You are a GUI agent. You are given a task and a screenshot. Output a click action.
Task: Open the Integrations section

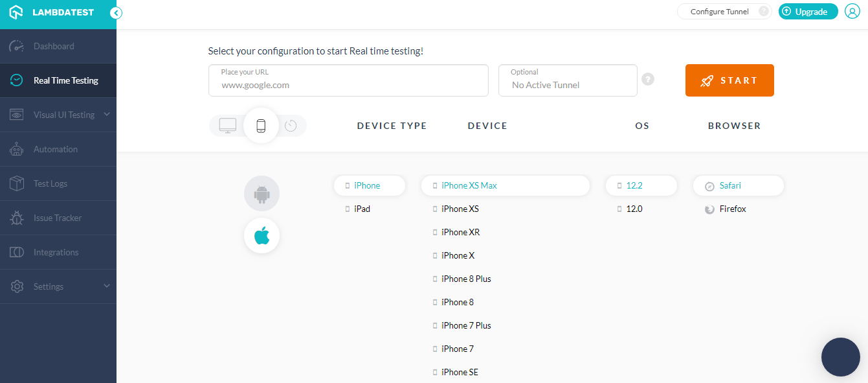[x=56, y=252]
